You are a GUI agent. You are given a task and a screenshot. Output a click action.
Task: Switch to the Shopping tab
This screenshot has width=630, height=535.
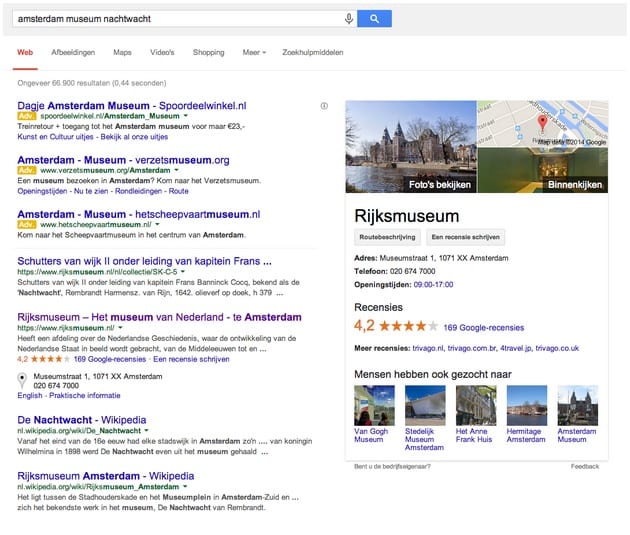tap(209, 52)
